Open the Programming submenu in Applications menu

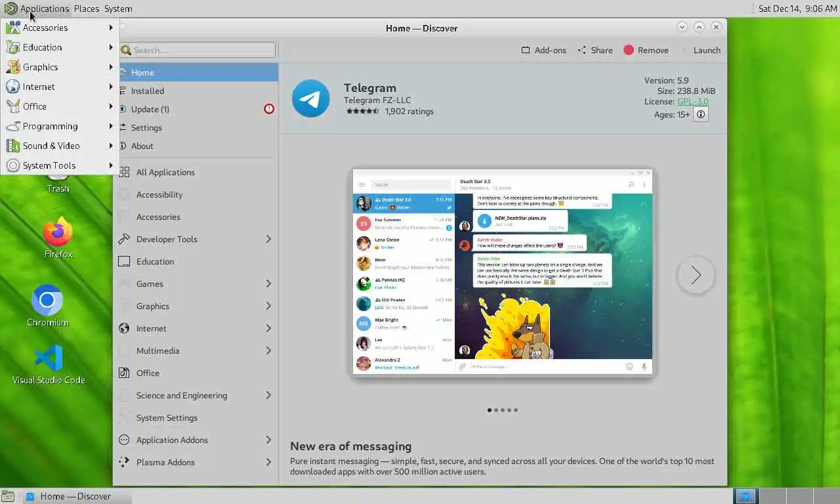[60, 126]
